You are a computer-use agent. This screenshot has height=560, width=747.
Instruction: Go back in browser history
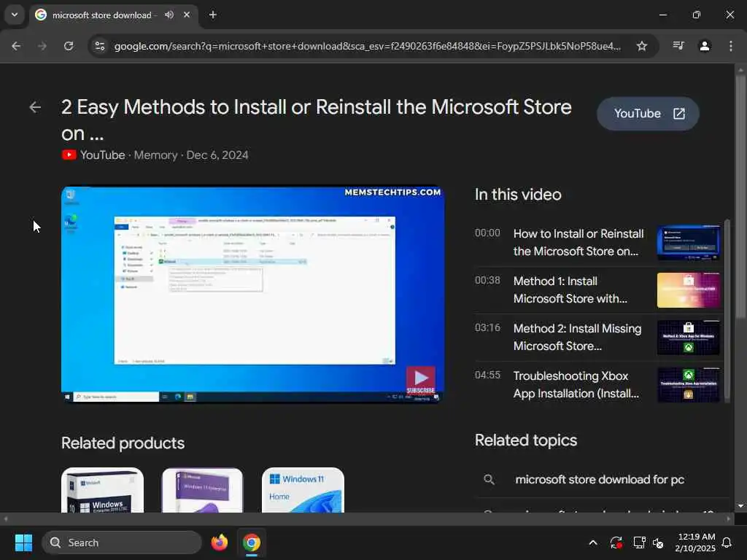coord(16,46)
